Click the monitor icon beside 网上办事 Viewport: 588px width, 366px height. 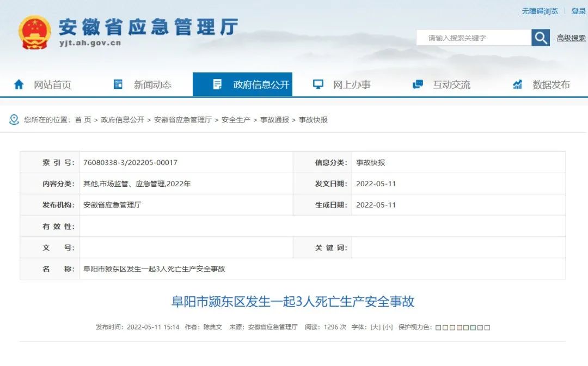(x=318, y=84)
